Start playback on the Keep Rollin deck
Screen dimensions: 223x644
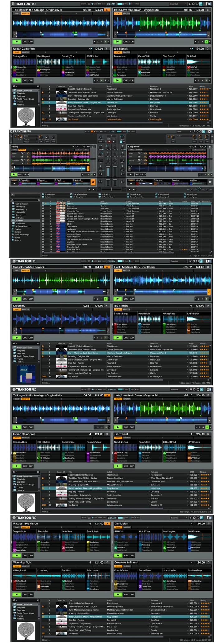[131, 174]
